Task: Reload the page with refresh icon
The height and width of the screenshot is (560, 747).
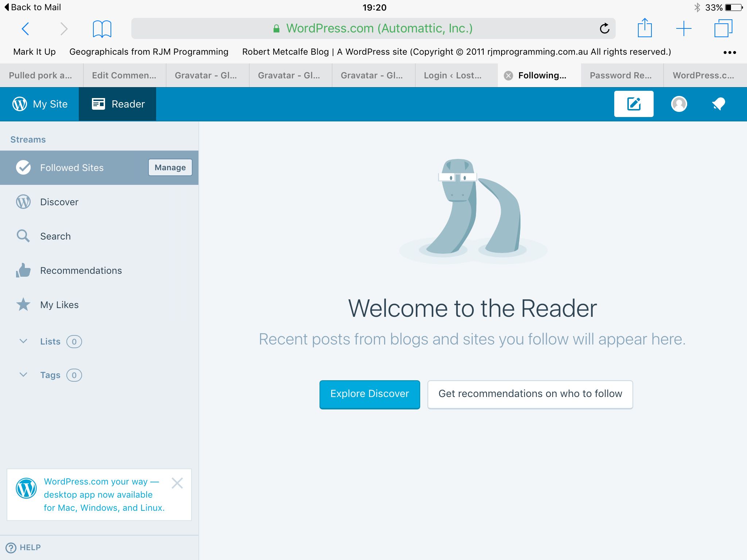Action: tap(604, 28)
